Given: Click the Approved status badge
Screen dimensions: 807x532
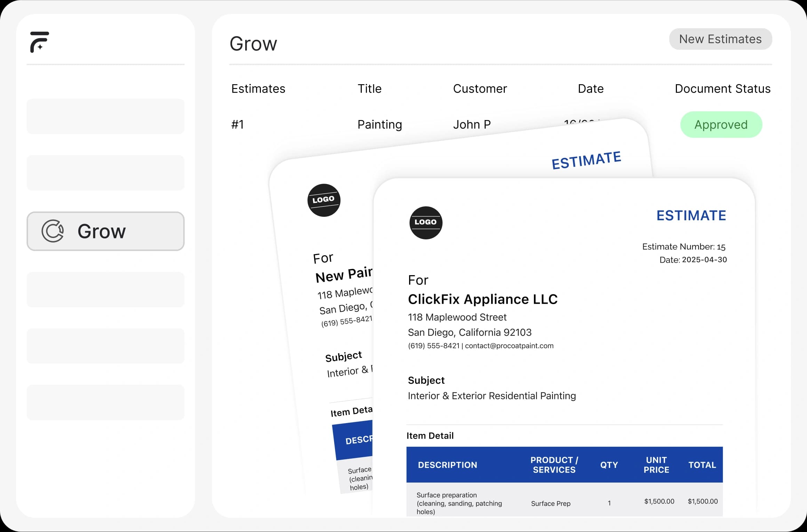Looking at the screenshot, I should [721, 125].
